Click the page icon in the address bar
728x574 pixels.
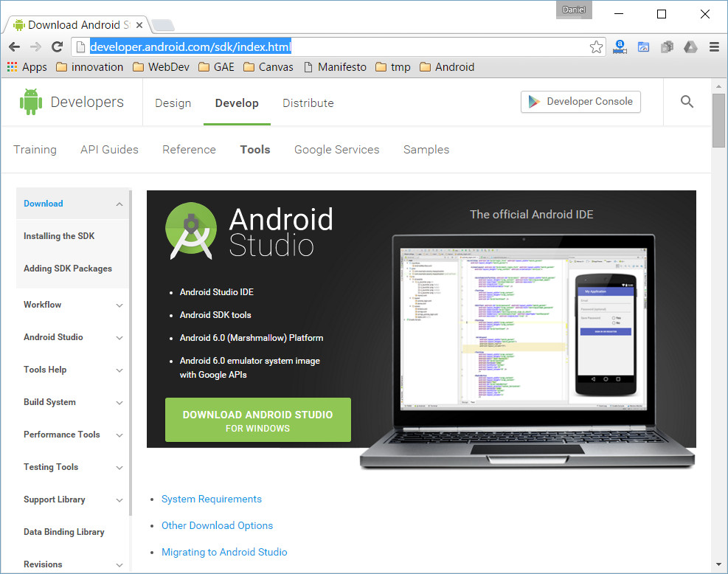pyautogui.click(x=80, y=47)
